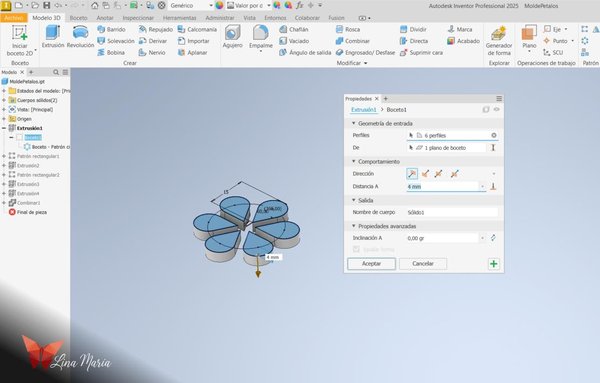Click the Perfiles selection field
This screenshot has width=600, height=383.
[x=452, y=135]
